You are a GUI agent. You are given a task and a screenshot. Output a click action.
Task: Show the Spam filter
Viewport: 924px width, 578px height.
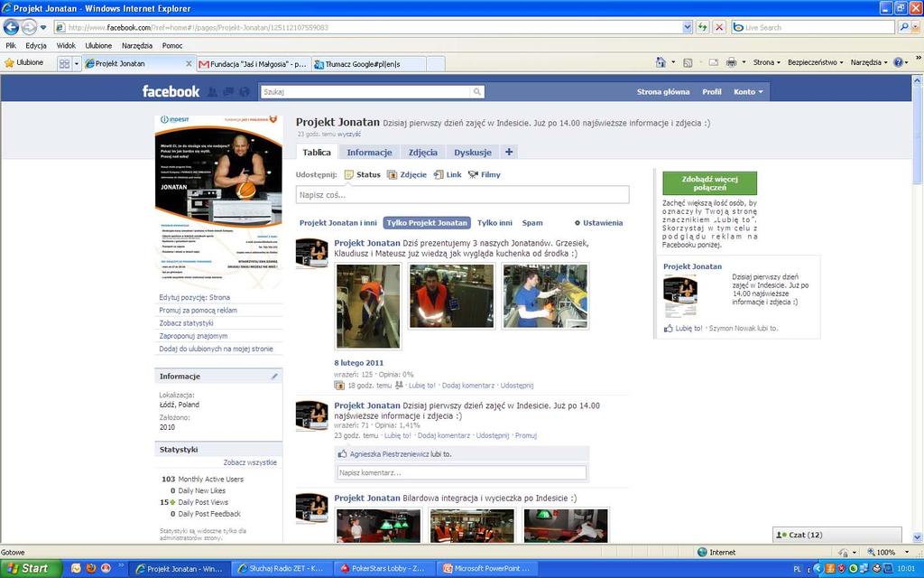tap(532, 223)
